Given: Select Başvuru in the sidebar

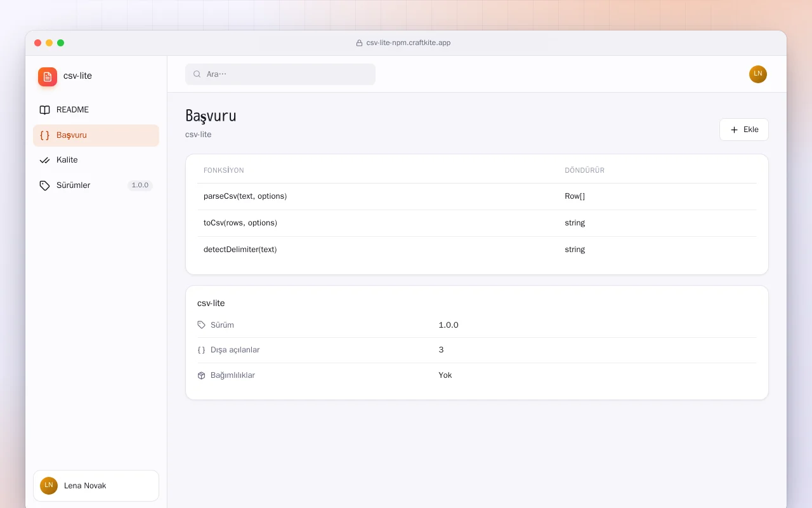Looking at the screenshot, I should point(96,135).
